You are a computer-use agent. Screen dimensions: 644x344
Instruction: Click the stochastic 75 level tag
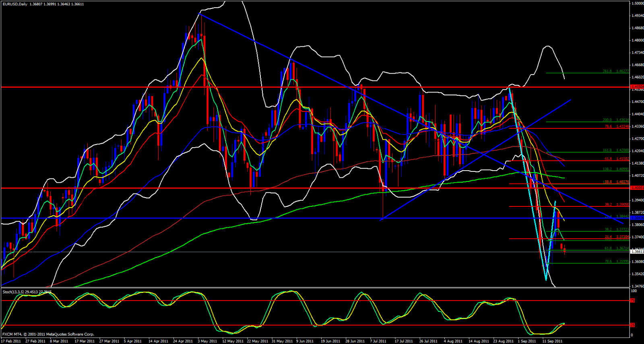(x=633, y=301)
